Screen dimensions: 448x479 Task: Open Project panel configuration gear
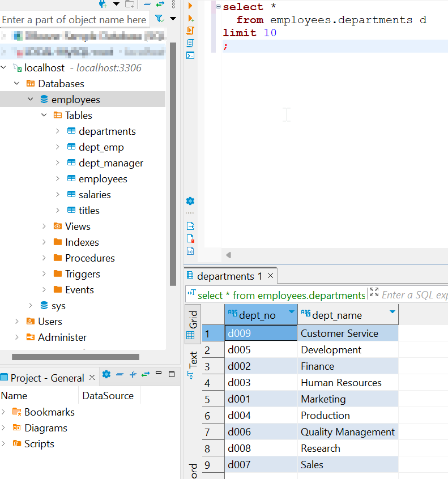coord(106,374)
